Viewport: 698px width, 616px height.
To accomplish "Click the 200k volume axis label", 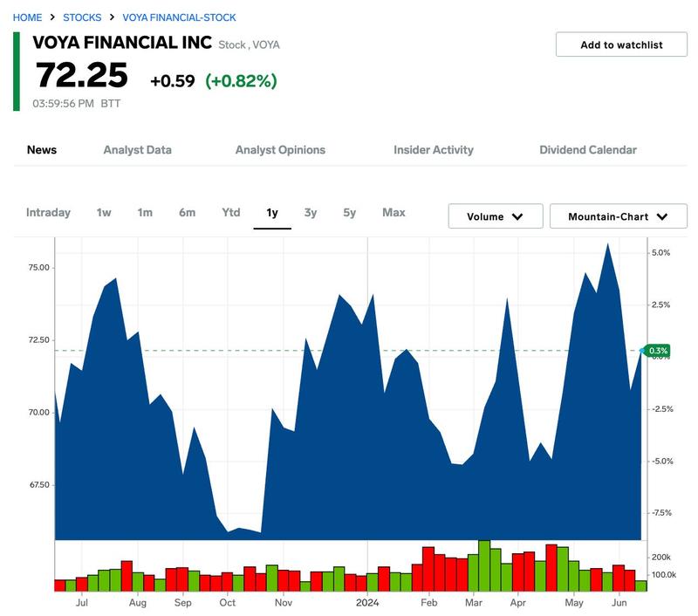I will [660, 558].
